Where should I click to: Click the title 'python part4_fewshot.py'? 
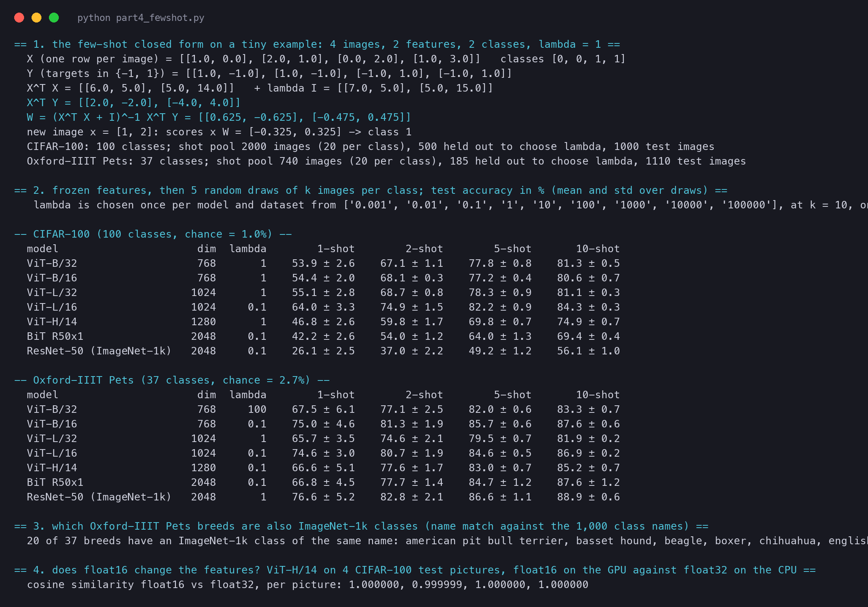141,18
